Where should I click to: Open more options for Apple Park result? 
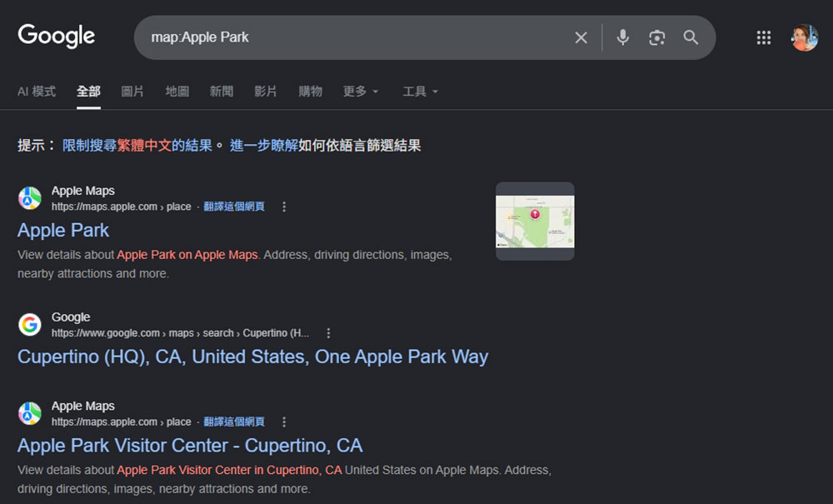click(x=284, y=207)
